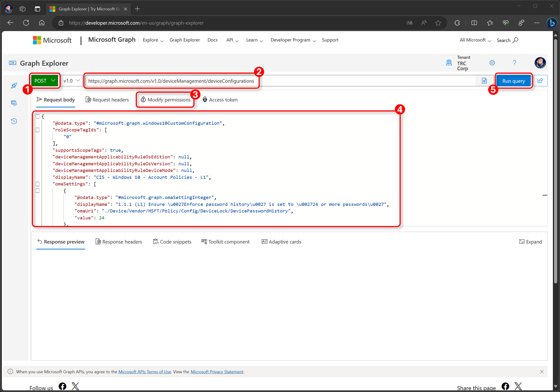Switch to Request headers tab
The width and height of the screenshot is (560, 392).
(x=107, y=99)
